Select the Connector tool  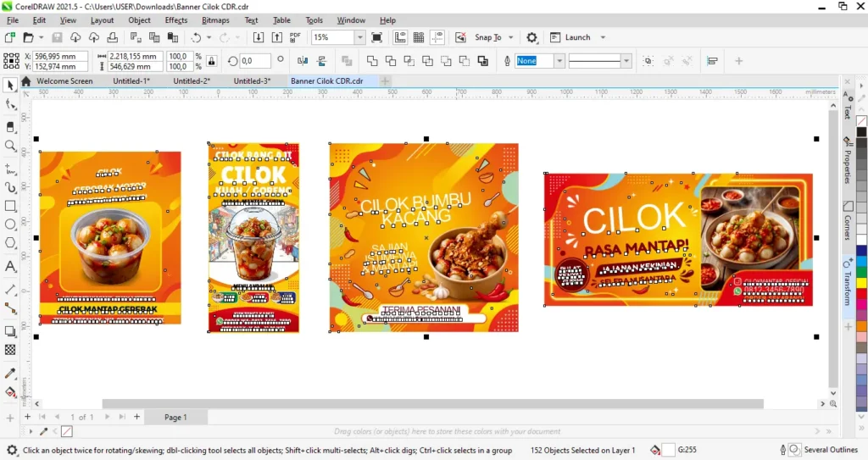(10, 308)
